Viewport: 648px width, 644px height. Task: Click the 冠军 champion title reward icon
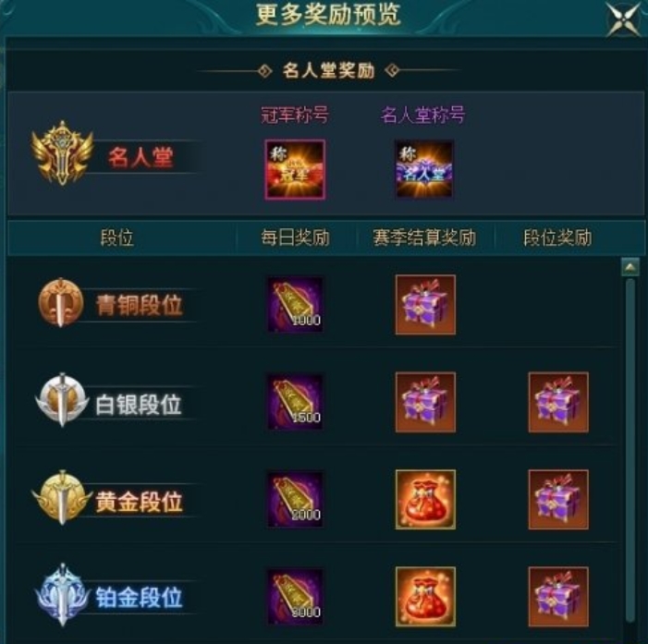(295, 170)
